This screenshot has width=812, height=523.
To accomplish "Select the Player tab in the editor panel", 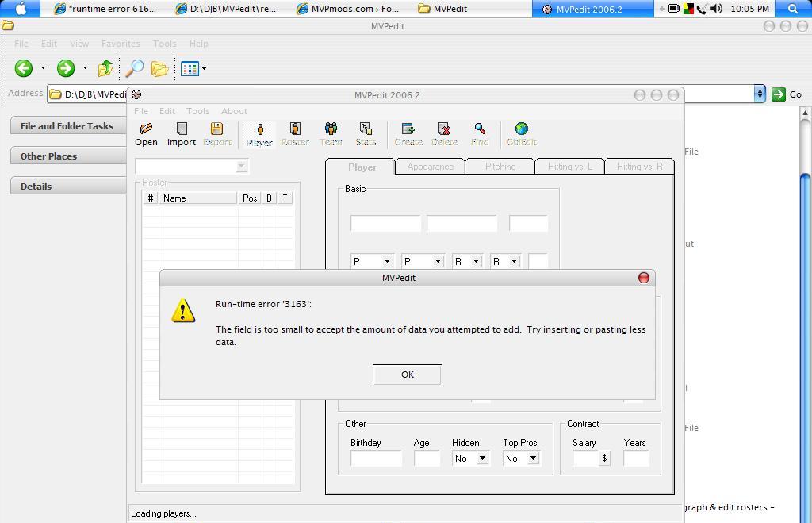I will (x=362, y=167).
